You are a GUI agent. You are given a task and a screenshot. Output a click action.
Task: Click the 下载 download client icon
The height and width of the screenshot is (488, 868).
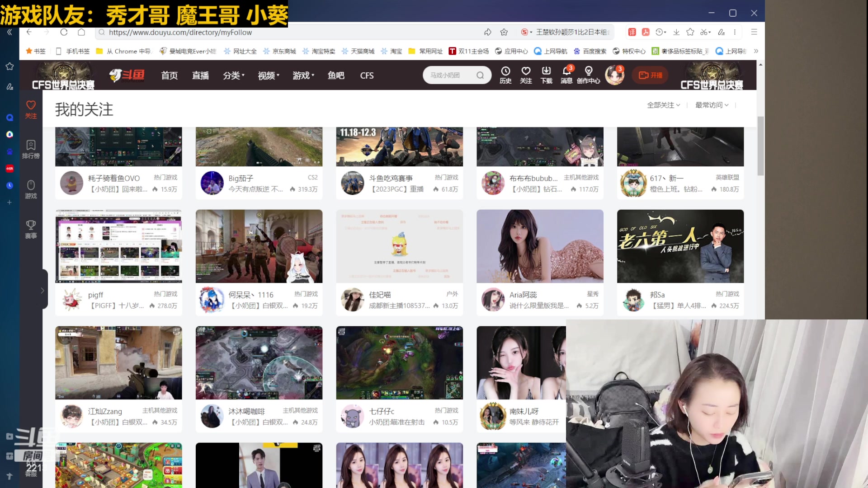(546, 75)
